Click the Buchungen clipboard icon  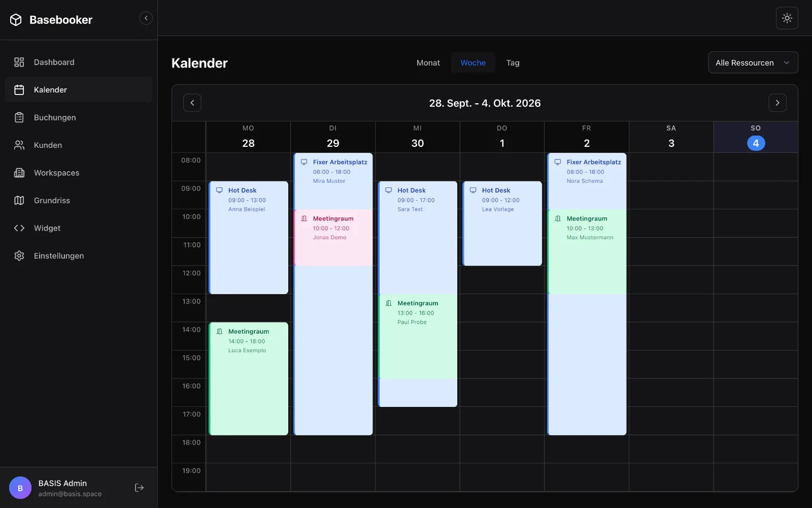[x=19, y=117]
